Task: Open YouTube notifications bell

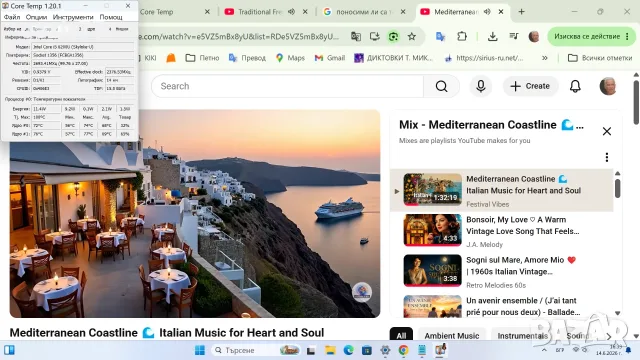Action: coord(575,86)
